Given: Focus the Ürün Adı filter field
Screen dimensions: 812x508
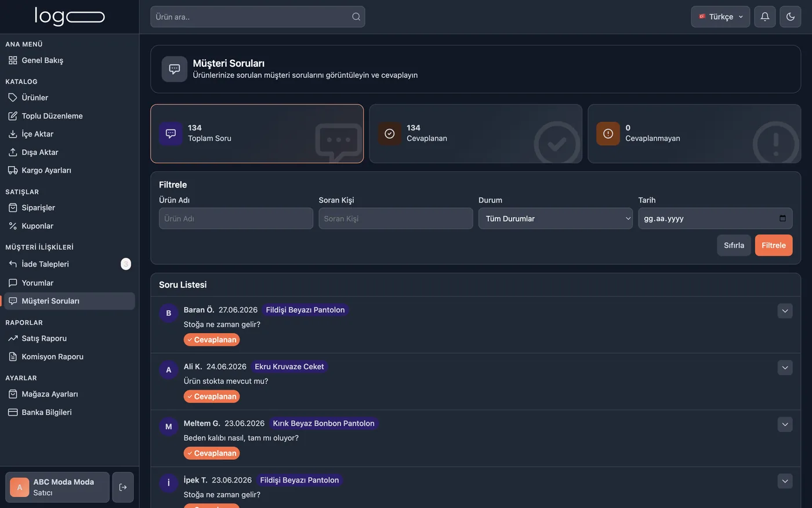Looking at the screenshot, I should pos(236,218).
